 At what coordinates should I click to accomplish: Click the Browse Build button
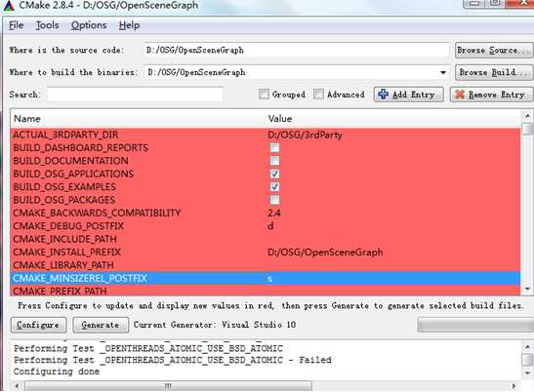coord(494,72)
